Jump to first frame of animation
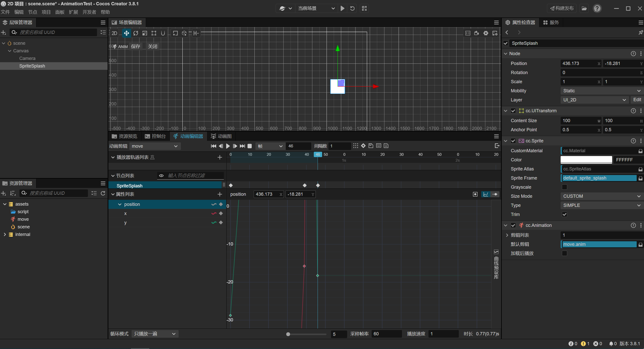Screen dimensions: 644x349 point(213,146)
